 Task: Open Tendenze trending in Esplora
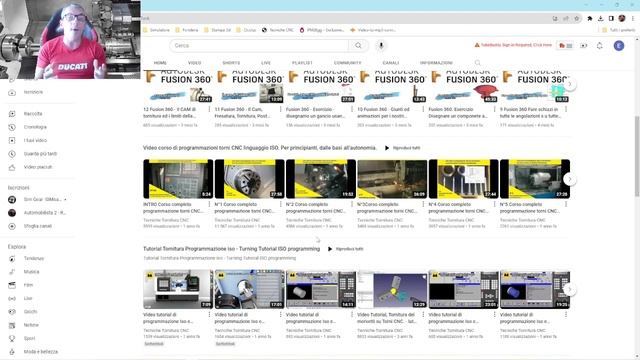coord(33,258)
